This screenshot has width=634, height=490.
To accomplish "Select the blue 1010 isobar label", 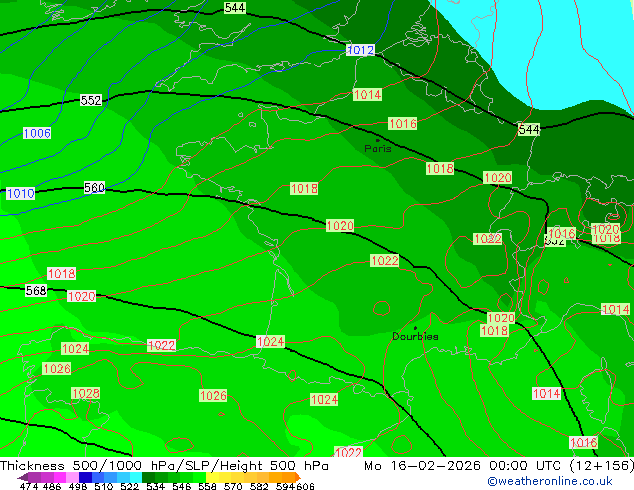I will 21,193.
